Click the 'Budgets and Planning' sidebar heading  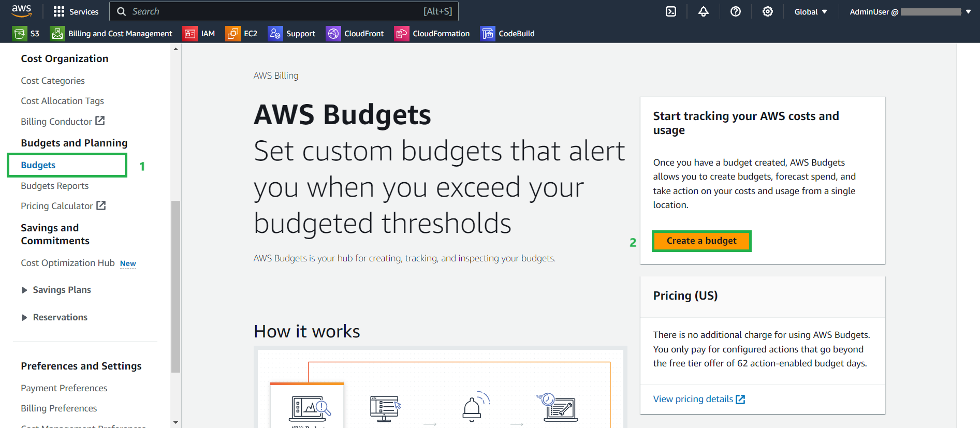tap(74, 143)
